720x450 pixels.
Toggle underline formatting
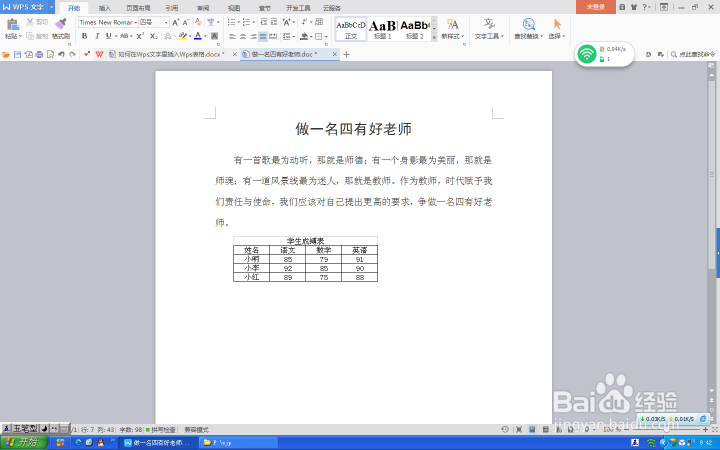(x=108, y=36)
